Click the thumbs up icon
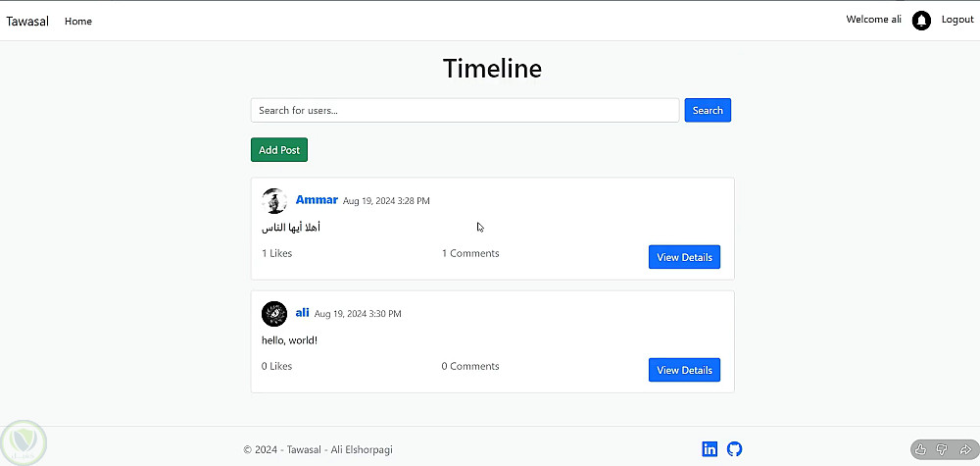980x466 pixels. point(920,449)
